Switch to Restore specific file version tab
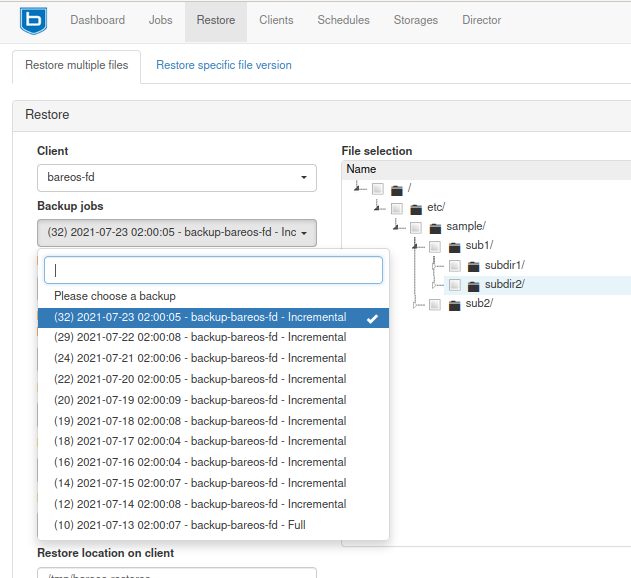The height and width of the screenshot is (578, 631). click(224, 65)
